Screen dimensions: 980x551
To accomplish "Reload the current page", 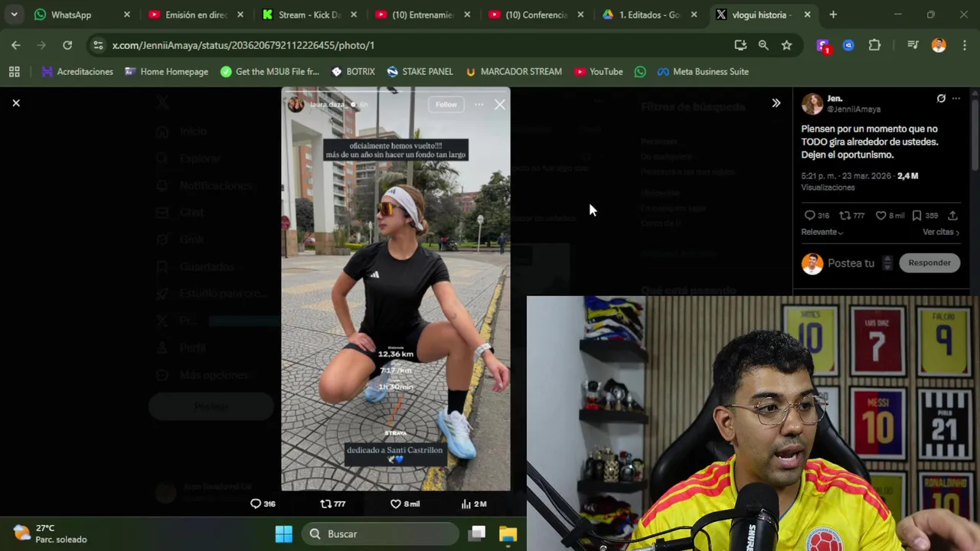I will (67, 45).
